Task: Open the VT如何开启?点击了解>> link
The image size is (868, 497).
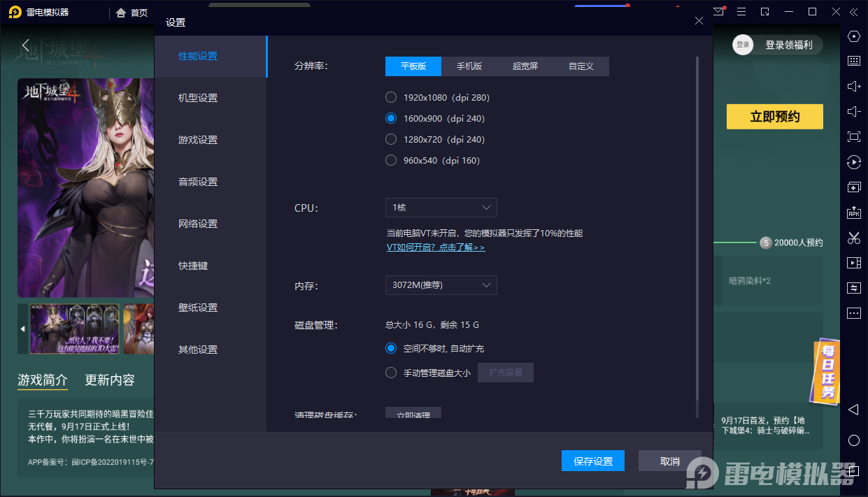Action: [436, 247]
